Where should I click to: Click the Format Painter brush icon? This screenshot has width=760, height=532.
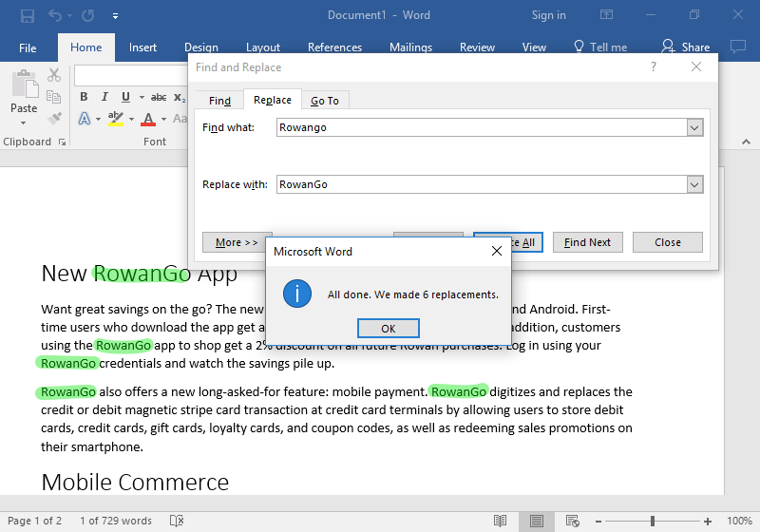point(54,119)
